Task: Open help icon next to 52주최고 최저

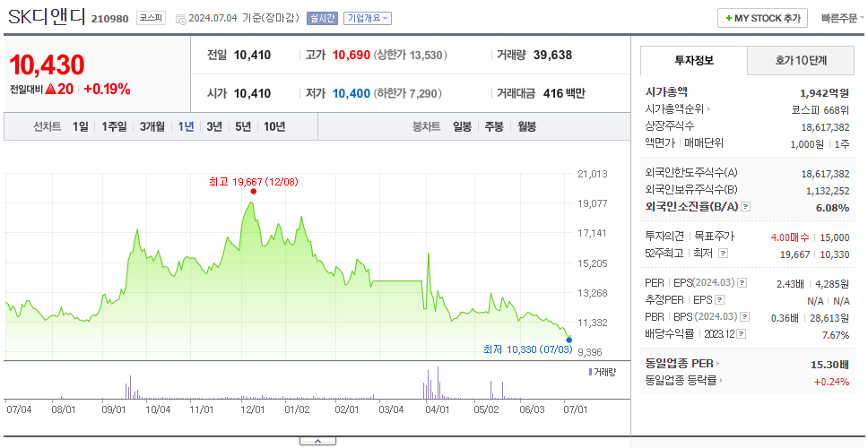Action: (723, 254)
